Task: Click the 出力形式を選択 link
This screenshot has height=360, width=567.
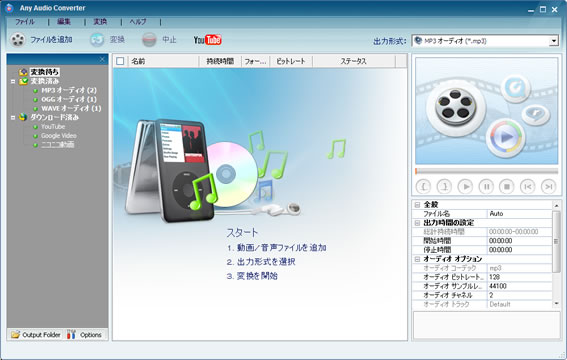Action: (x=266, y=262)
